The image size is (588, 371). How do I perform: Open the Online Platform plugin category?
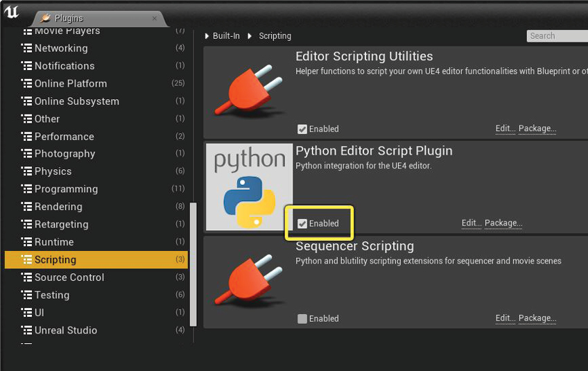[71, 83]
